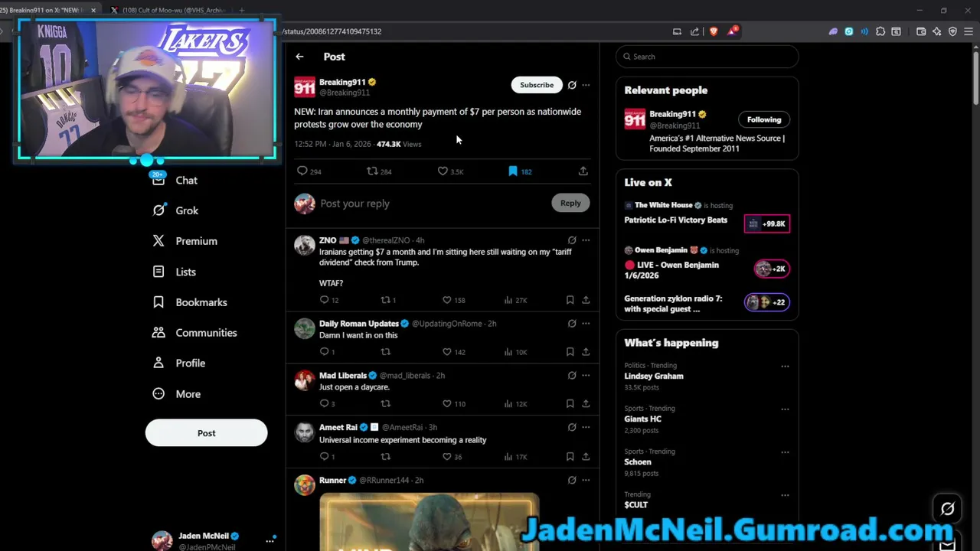The height and width of the screenshot is (551, 980).
Task: Open the Schoen trending topic
Action: pos(638,461)
